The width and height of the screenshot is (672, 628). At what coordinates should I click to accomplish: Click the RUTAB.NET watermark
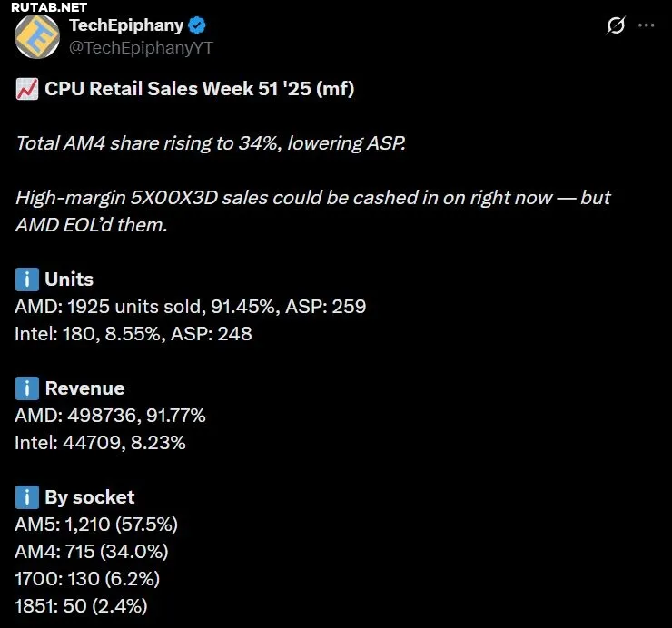point(44,8)
